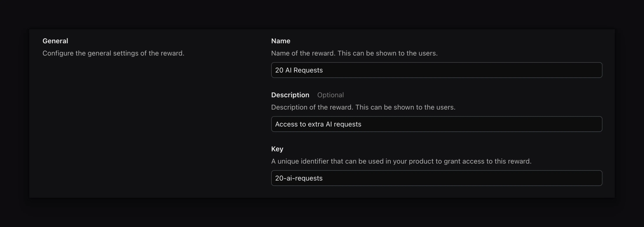Click the 'General' section heading
Image resolution: width=644 pixels, height=227 pixels.
coord(55,41)
